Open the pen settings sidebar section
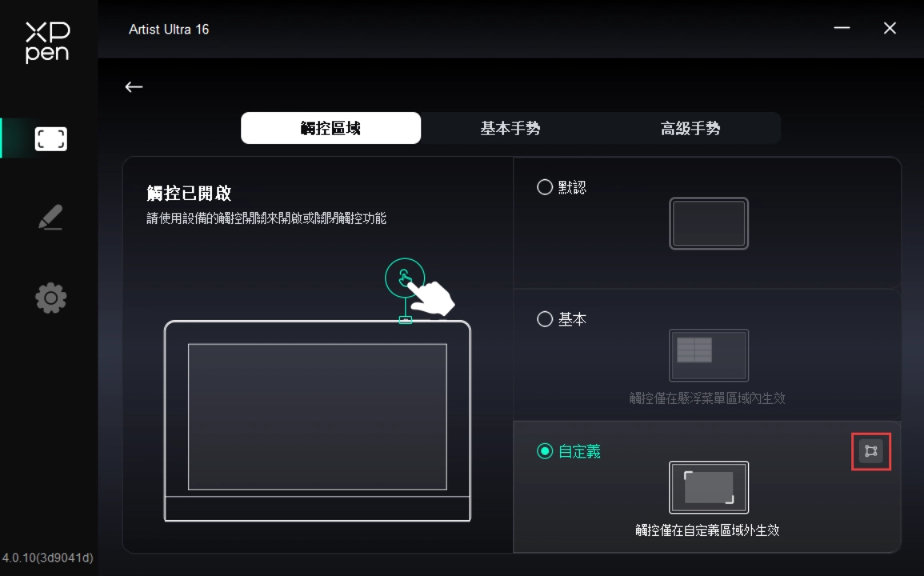The width and height of the screenshot is (924, 576). point(50,218)
